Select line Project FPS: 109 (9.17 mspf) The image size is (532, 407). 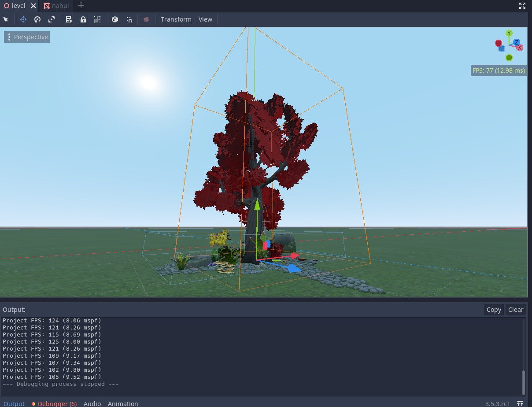click(52, 356)
